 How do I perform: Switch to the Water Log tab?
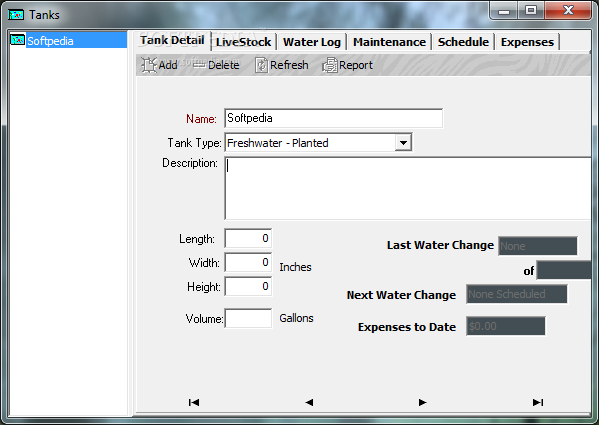(x=312, y=42)
